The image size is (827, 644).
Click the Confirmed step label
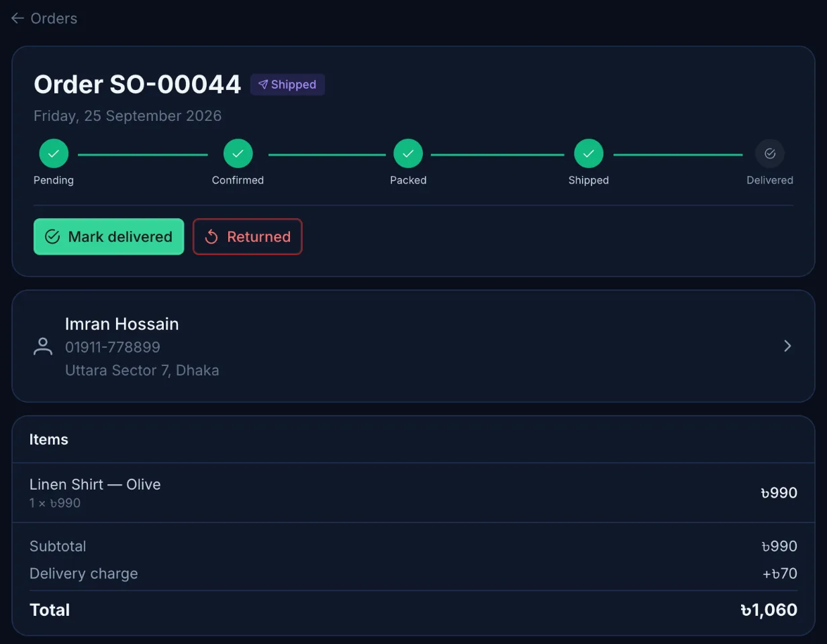[x=238, y=180]
